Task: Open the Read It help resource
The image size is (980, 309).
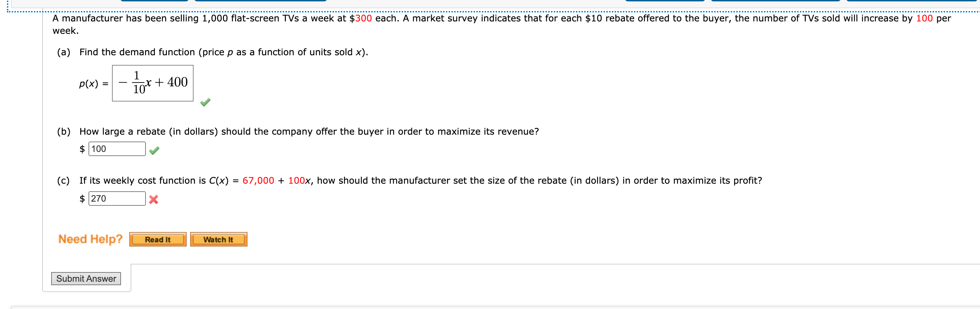Action: pos(157,239)
